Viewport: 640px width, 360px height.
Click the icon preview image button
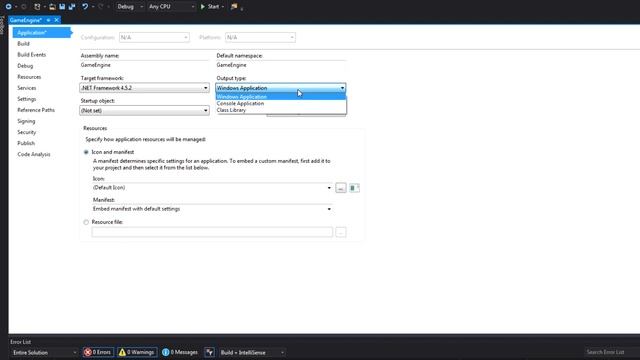[354, 188]
